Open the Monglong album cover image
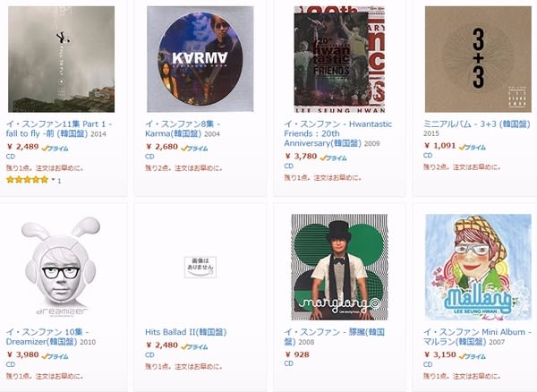 coord(339,267)
